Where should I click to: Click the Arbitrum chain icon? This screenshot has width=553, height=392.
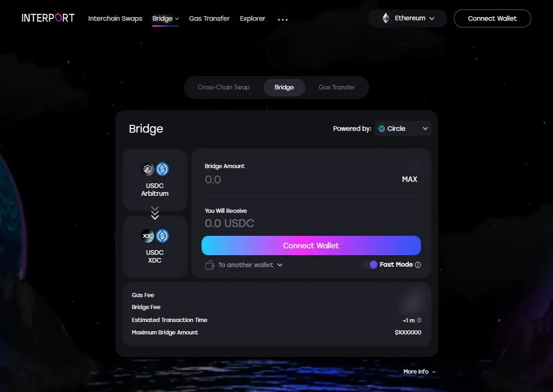tap(147, 169)
